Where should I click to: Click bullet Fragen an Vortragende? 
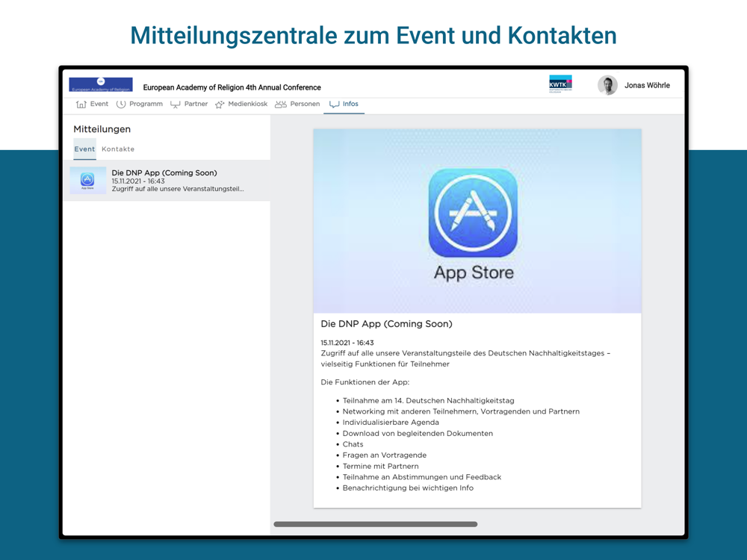point(385,455)
